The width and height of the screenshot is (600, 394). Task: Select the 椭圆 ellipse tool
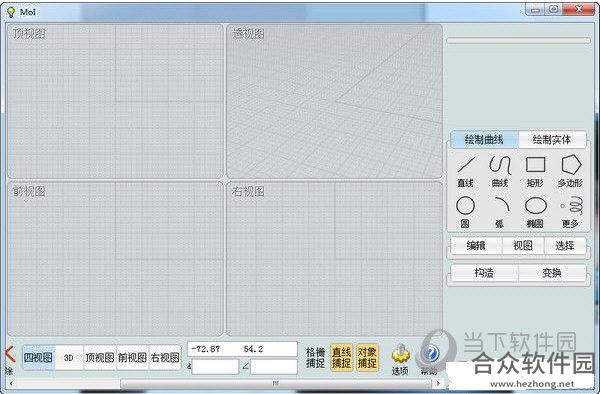tap(535, 212)
